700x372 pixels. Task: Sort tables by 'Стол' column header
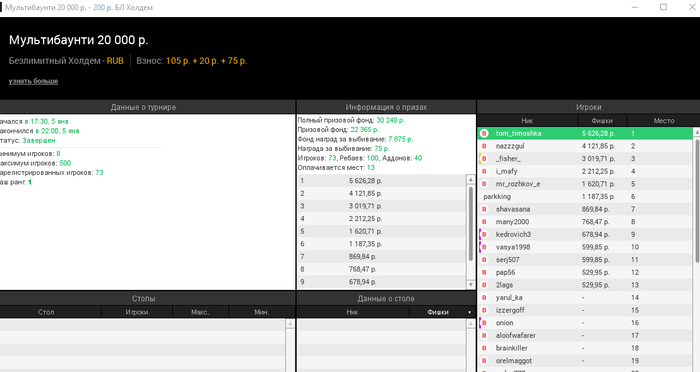click(50, 312)
